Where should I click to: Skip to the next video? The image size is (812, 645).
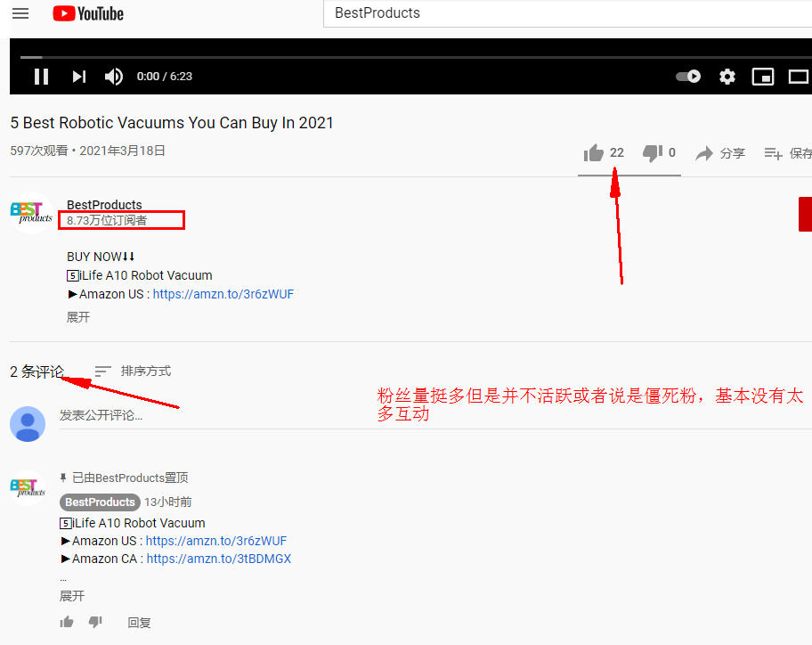(78, 77)
